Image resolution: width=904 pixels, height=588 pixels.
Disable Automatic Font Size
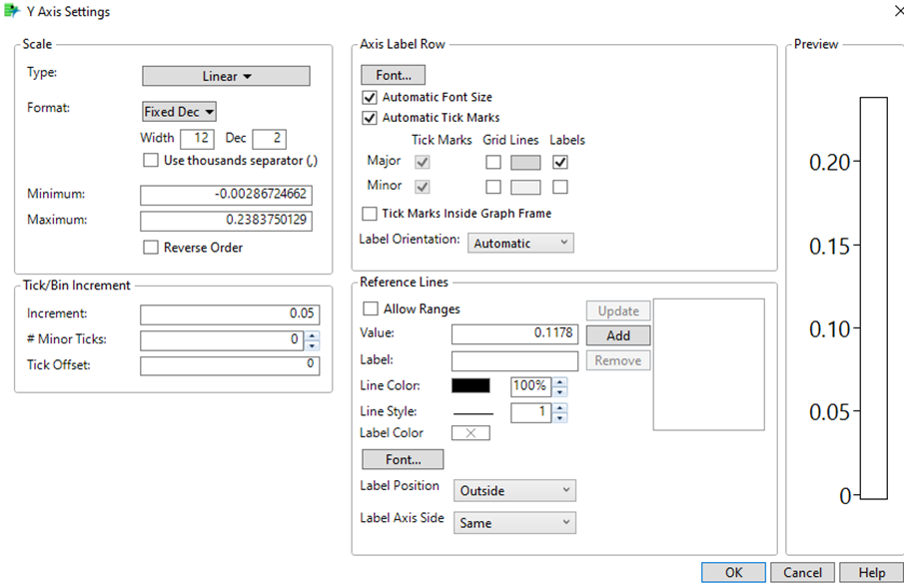pyautogui.click(x=369, y=97)
